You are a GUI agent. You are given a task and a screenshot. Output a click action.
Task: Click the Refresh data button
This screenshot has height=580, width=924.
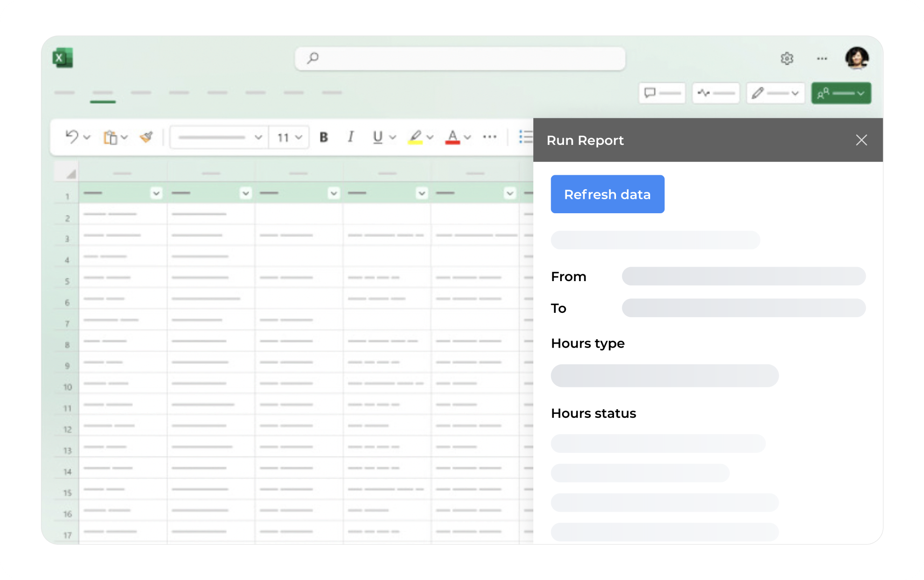point(607,194)
